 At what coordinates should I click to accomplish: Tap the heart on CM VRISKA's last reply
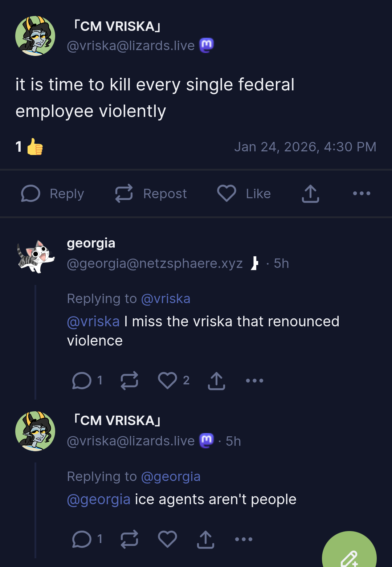[167, 539]
